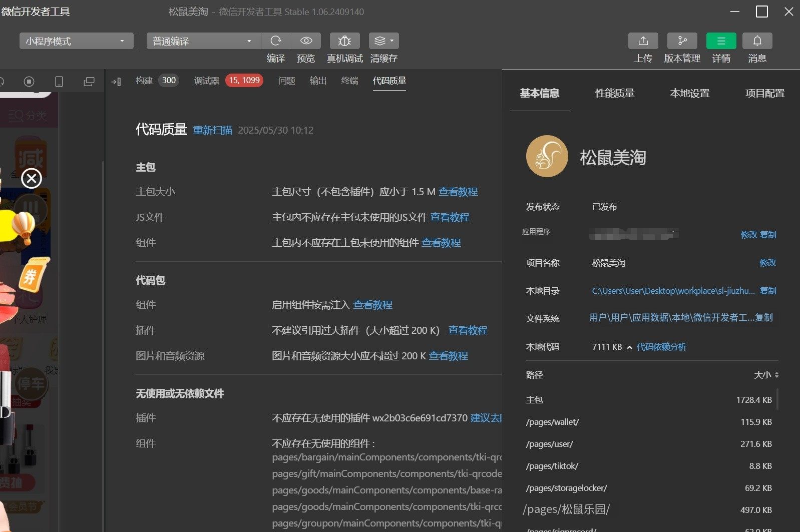Click the clear cache layers icon

380,41
